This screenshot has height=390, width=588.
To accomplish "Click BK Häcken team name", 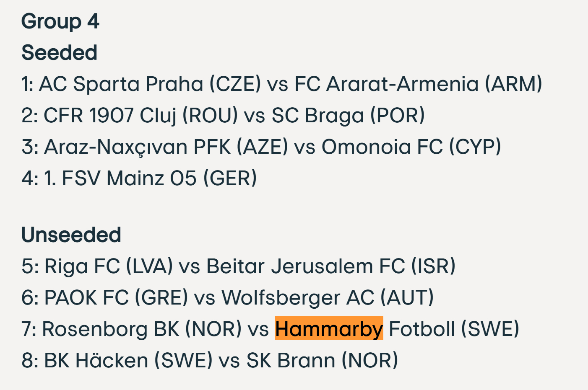I will click(96, 360).
